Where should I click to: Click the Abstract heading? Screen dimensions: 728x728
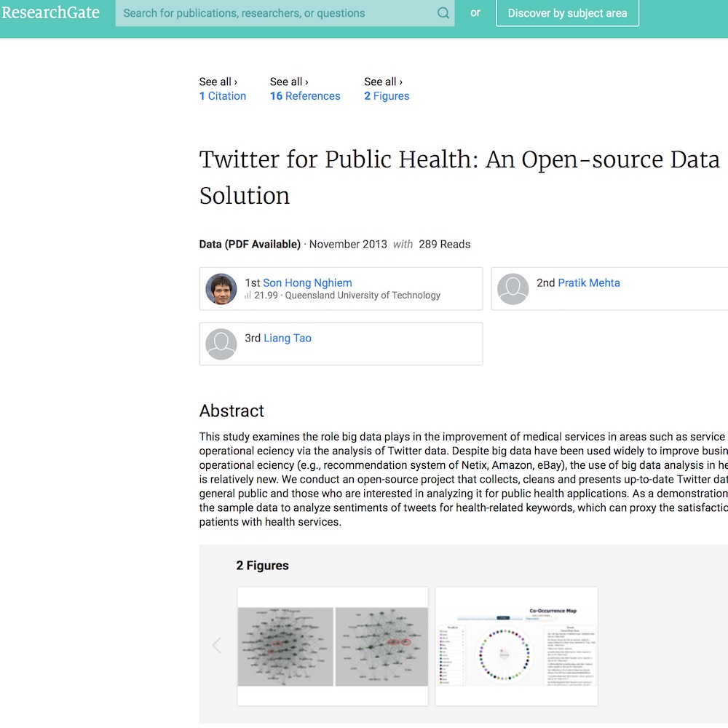click(x=232, y=411)
